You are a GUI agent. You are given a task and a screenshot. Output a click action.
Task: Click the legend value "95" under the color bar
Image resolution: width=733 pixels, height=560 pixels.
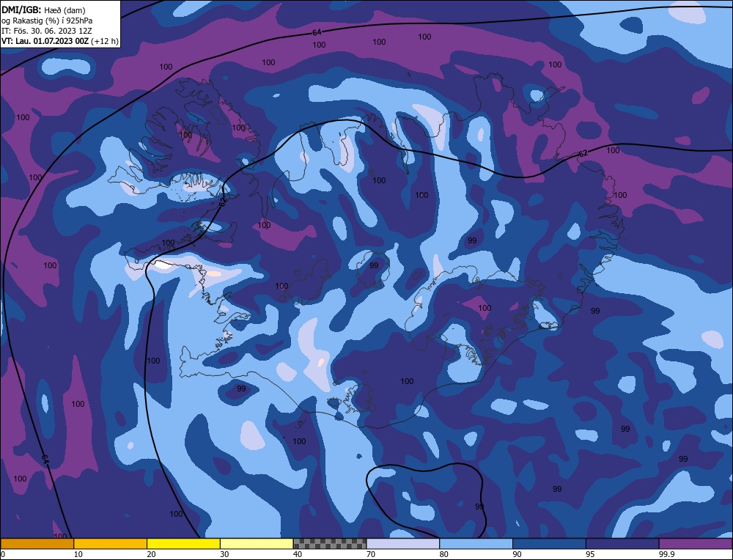tap(590, 554)
